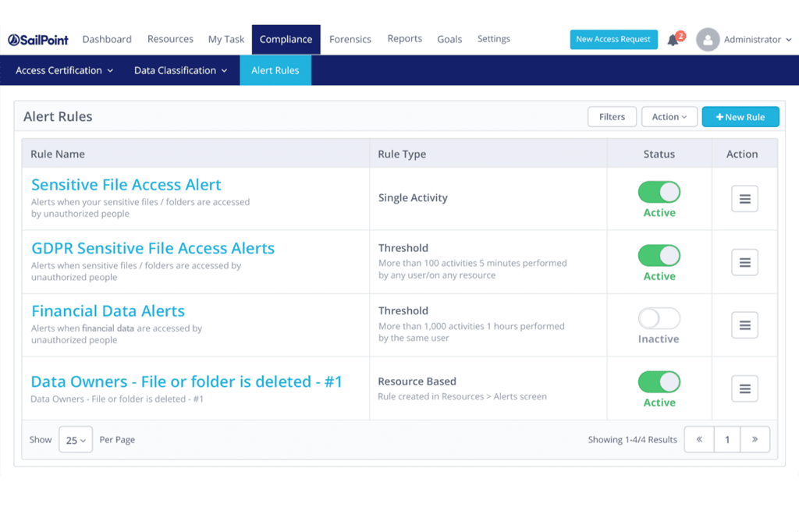Open the notifications bell icon

point(673,40)
